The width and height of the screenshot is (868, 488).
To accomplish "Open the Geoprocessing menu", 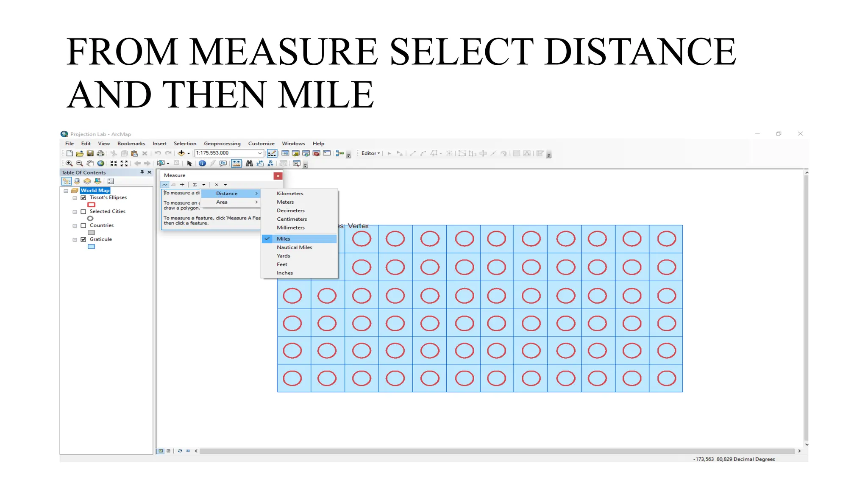I will [222, 144].
